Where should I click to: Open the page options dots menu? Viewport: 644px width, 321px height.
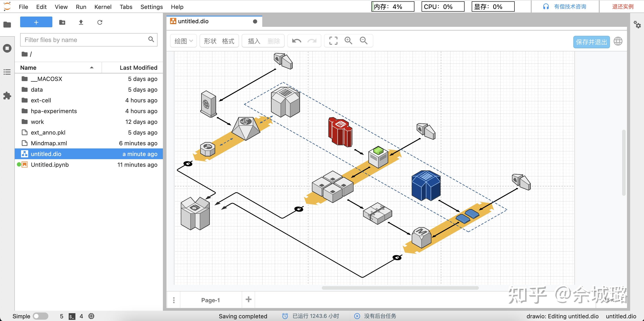174,300
